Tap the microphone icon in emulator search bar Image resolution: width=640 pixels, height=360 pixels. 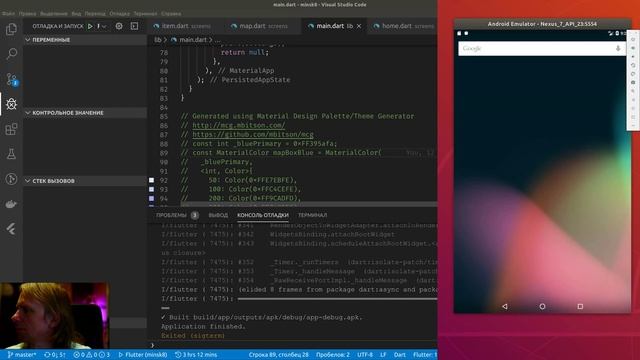(618, 49)
